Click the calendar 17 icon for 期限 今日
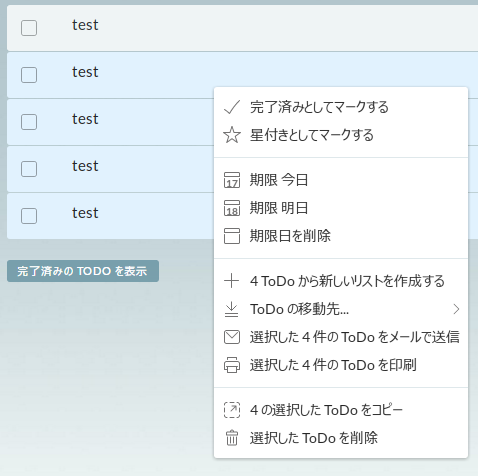The height and width of the screenshot is (476, 478). [x=232, y=180]
